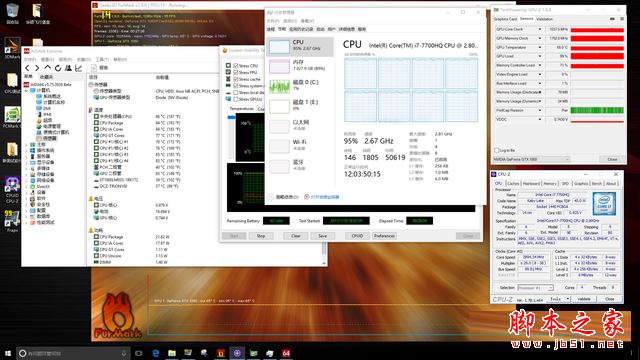Switch to AIDA64 taskbar icon labeled 64
The height and width of the screenshot is (360, 640).
[x=286, y=353]
